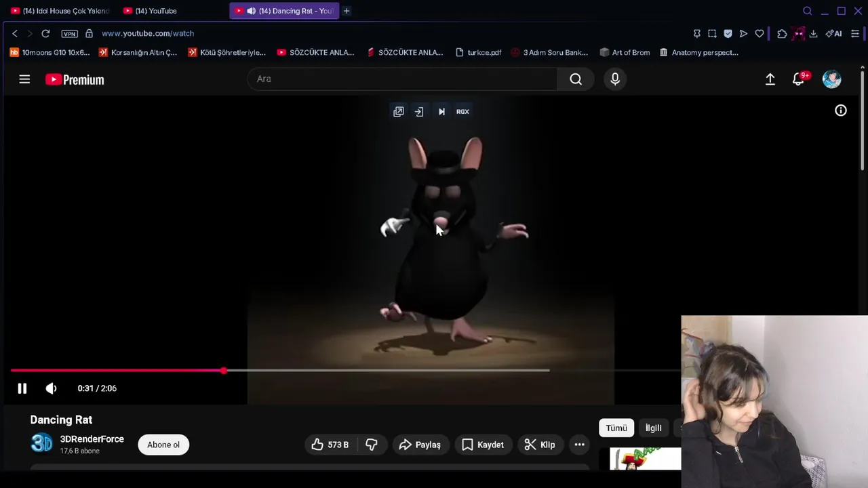
Task: Open Kötü Şöhretleriyle bookmark
Action: (x=226, y=52)
